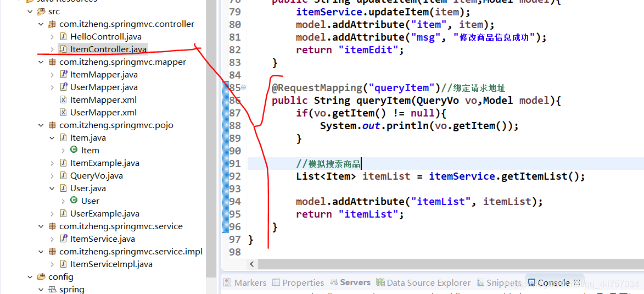Collapse the code fold at line 85

point(243,87)
